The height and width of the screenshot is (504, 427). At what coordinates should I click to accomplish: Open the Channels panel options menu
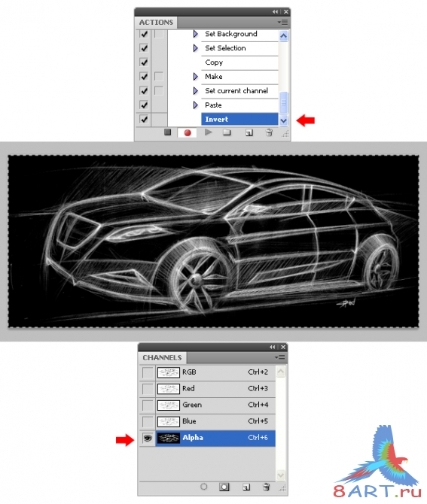(x=280, y=357)
